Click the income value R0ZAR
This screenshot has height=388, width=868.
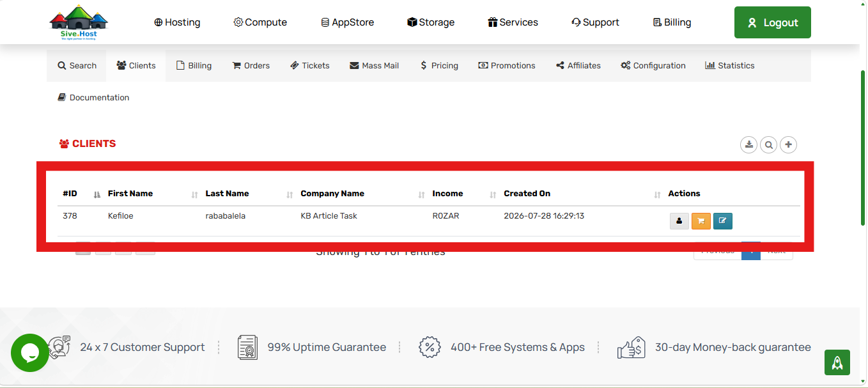point(446,216)
